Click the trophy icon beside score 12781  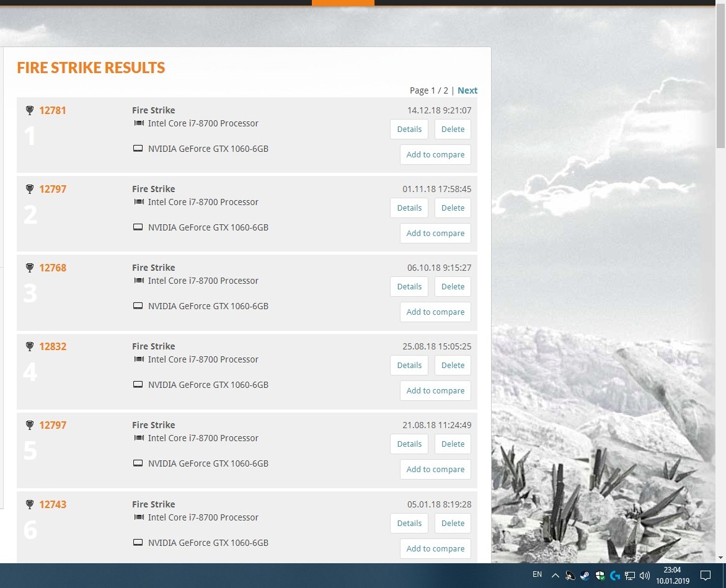point(30,110)
